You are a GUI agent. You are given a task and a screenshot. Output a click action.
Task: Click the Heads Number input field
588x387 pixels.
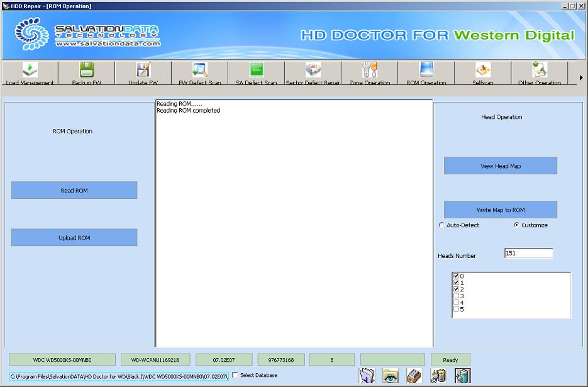coord(529,254)
